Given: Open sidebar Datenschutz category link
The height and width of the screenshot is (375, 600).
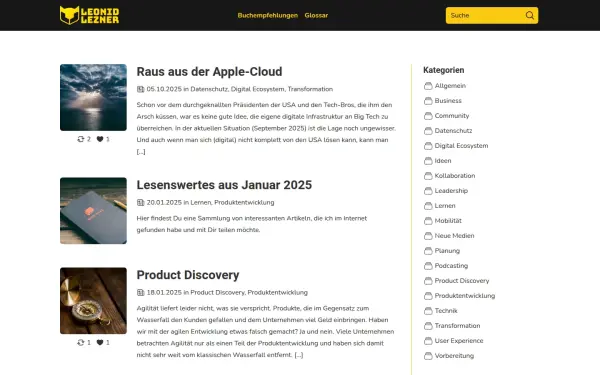Looking at the screenshot, I should [453, 131].
